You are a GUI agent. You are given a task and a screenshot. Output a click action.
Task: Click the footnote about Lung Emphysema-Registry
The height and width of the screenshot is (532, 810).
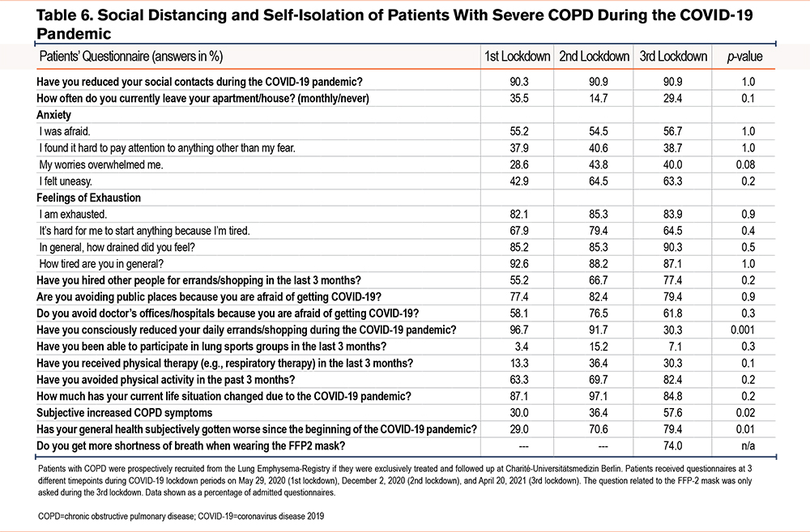tap(394, 480)
